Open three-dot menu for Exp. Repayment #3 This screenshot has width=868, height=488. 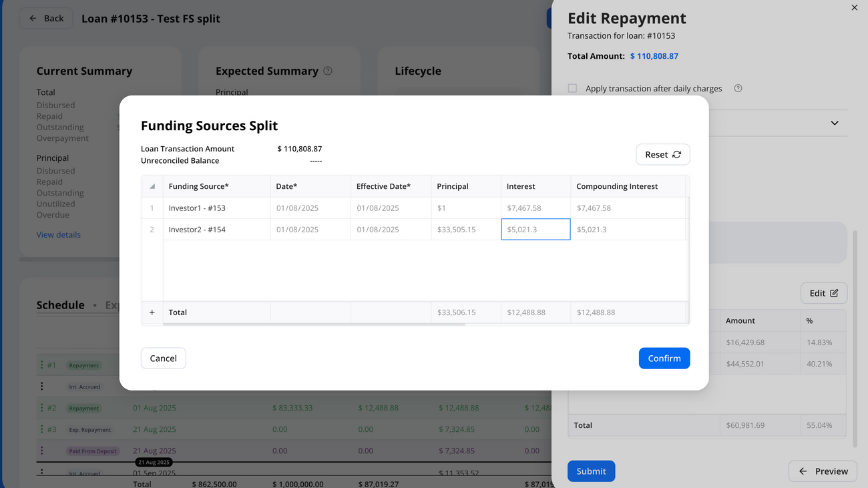pos(41,429)
